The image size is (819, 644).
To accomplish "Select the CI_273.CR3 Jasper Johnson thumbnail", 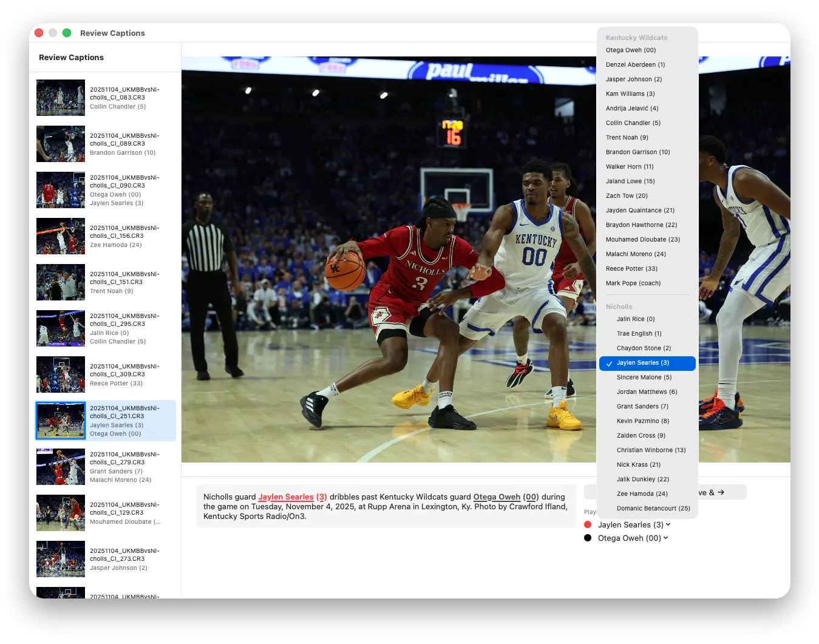I will click(61, 559).
